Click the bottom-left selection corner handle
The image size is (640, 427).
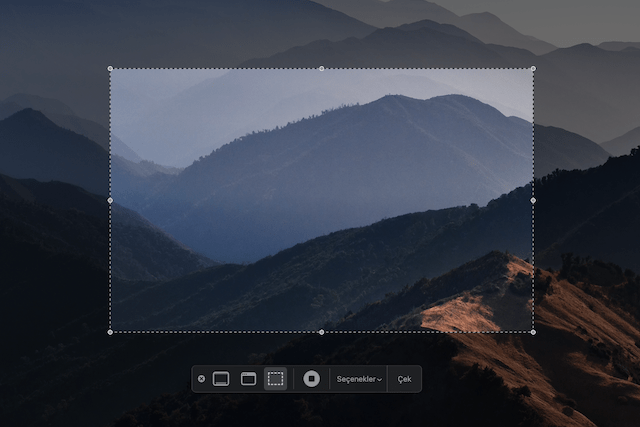pos(110,332)
